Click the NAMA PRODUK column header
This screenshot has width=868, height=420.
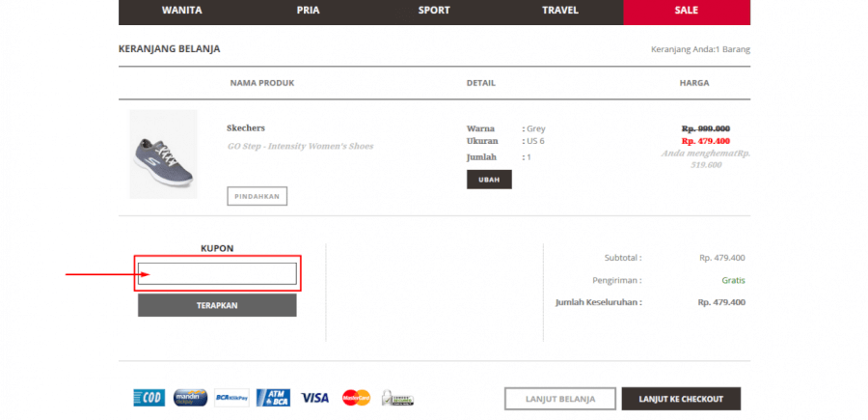262,83
